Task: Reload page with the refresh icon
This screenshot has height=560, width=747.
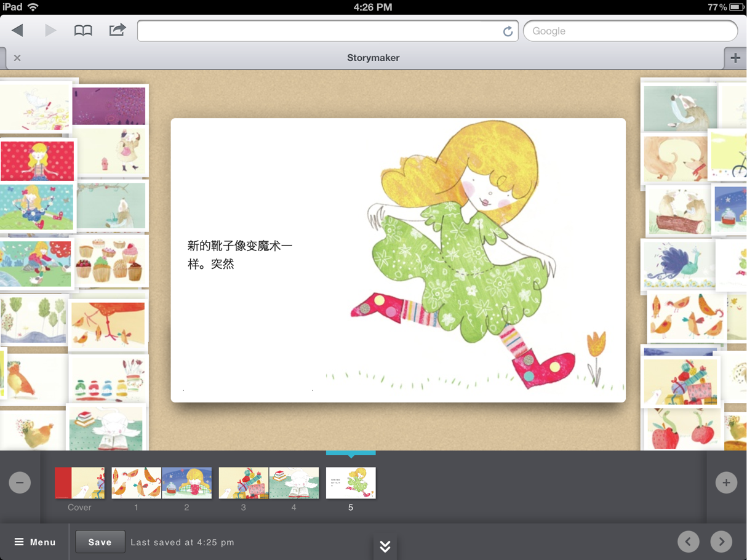Action: 508,31
